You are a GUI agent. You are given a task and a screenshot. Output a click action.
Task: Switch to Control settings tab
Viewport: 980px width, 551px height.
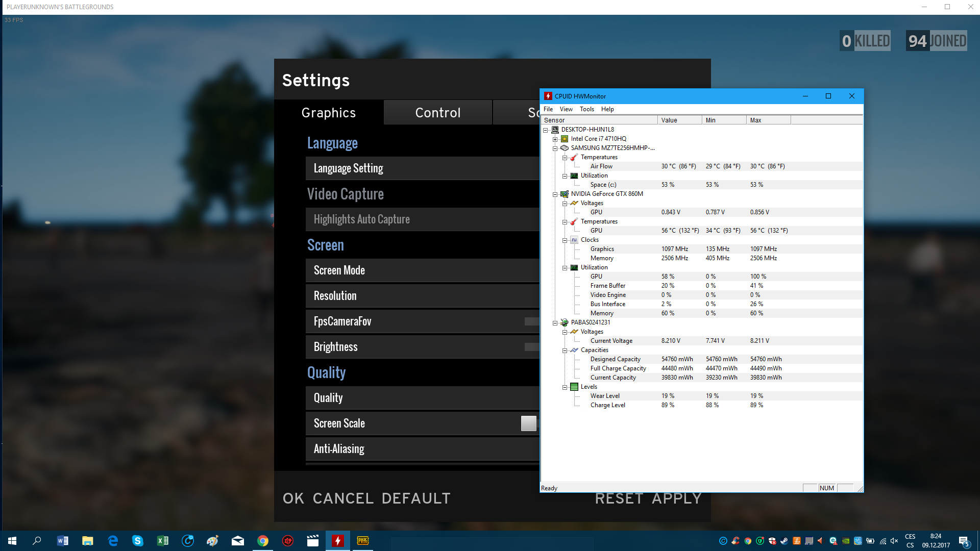(438, 113)
